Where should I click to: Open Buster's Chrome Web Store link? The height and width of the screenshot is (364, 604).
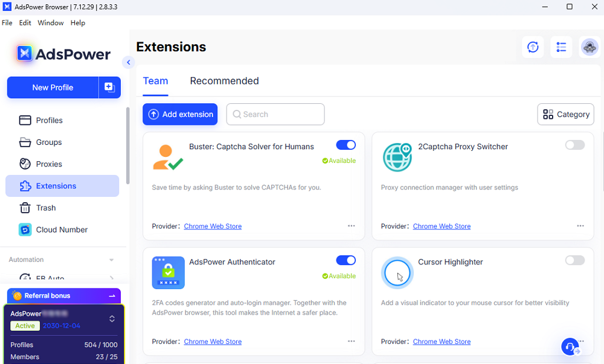coord(213,226)
